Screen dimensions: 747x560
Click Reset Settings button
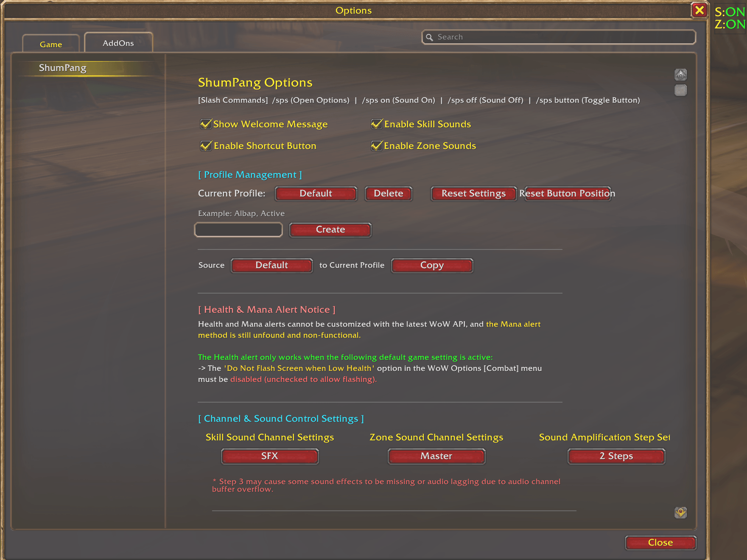(474, 193)
